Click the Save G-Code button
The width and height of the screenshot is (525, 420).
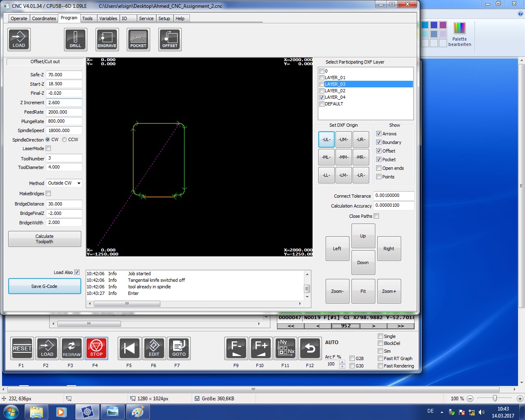coord(45,286)
